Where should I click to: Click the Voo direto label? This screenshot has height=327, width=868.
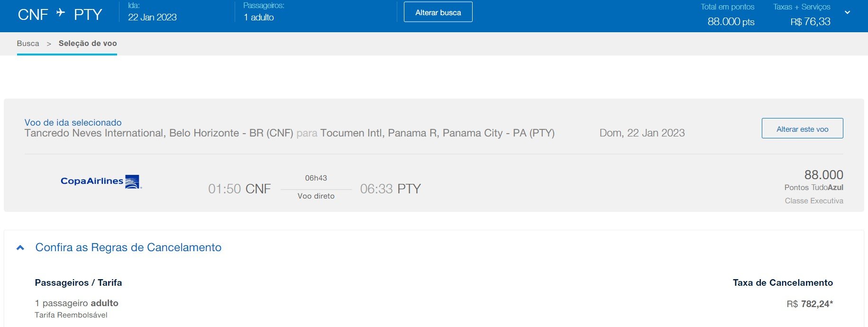tap(316, 196)
